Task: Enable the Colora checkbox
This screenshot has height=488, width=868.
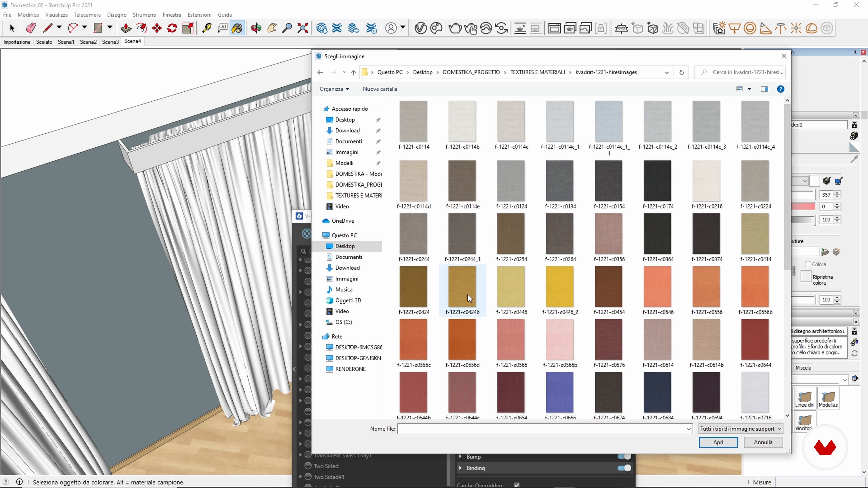Action: pos(808,264)
